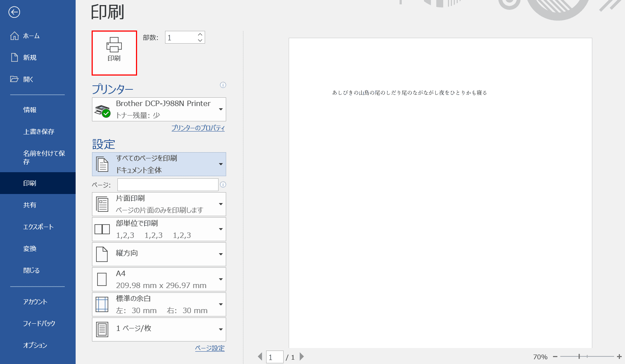Select エクスポート in the sidebar
Image resolution: width=625 pixels, height=364 pixels.
pos(38,227)
